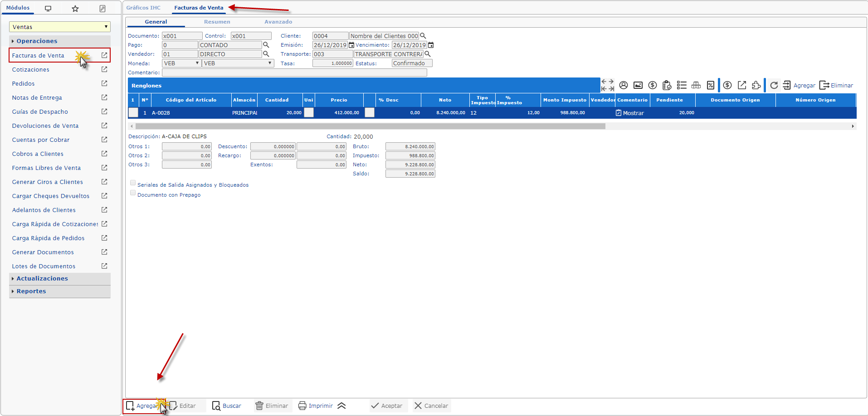The height and width of the screenshot is (416, 868).
Task: Check the Documento con Prepago box
Action: click(133, 193)
